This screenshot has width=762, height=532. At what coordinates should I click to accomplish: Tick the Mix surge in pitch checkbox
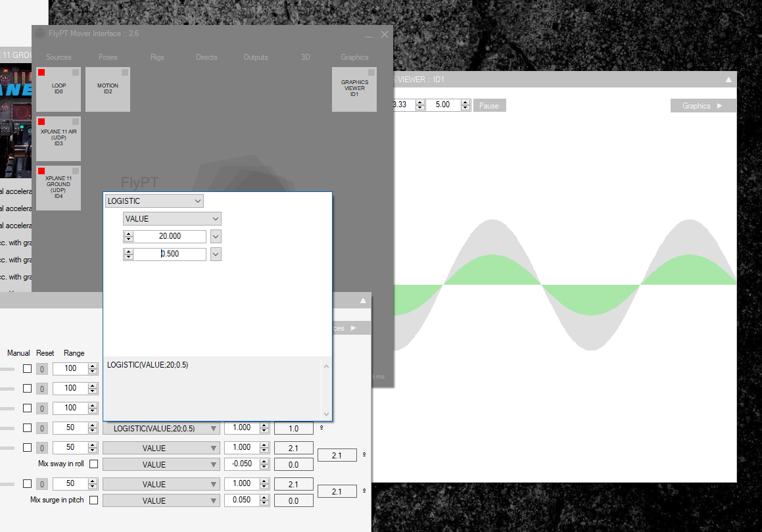[x=94, y=500]
